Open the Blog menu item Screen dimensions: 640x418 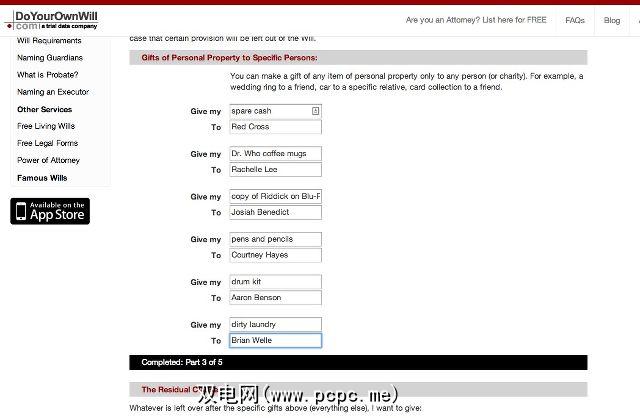pyautogui.click(x=611, y=20)
